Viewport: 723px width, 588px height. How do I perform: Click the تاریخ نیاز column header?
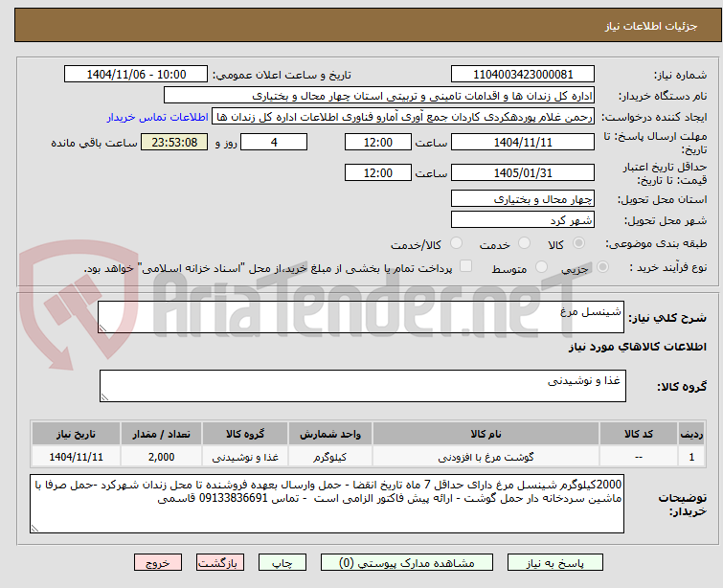coord(76,434)
